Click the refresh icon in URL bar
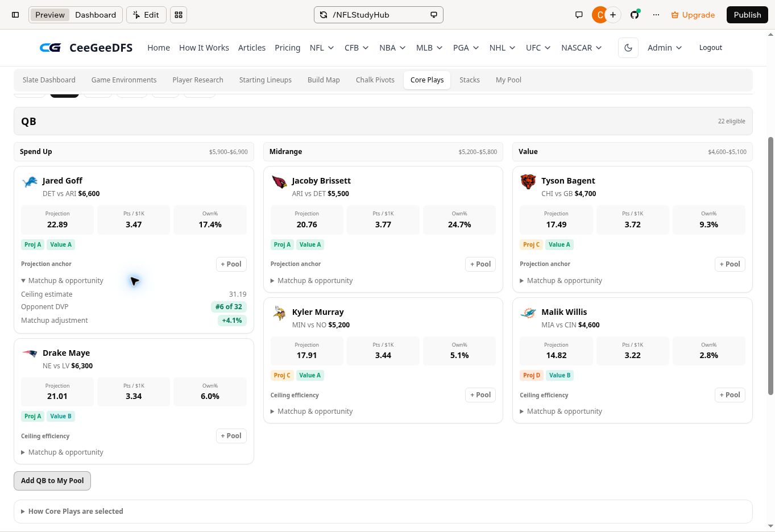This screenshot has width=775, height=532. pyautogui.click(x=324, y=15)
